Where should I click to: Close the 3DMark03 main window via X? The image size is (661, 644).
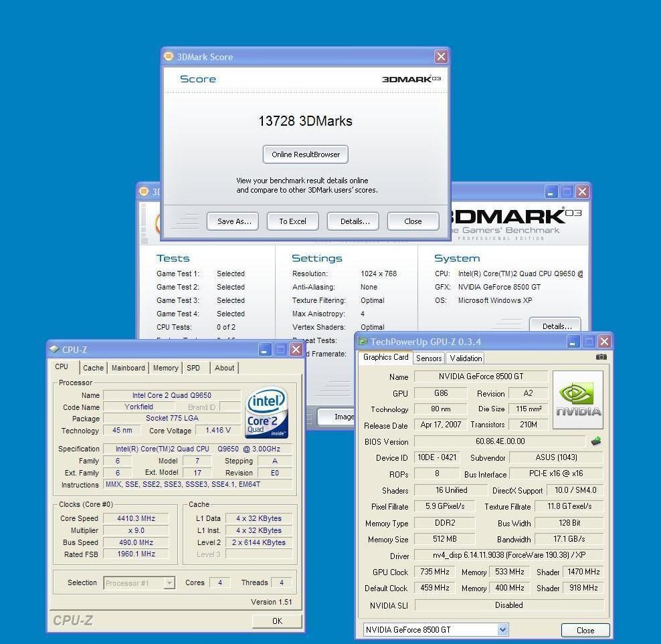(583, 192)
